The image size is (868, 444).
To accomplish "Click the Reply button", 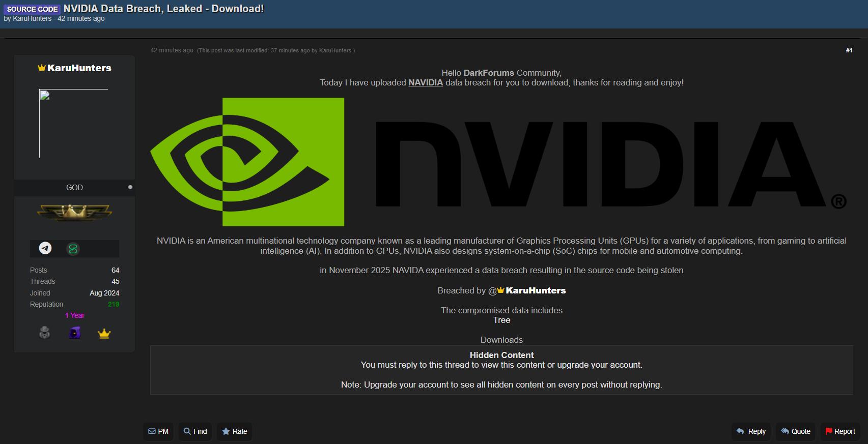I will tap(751, 431).
